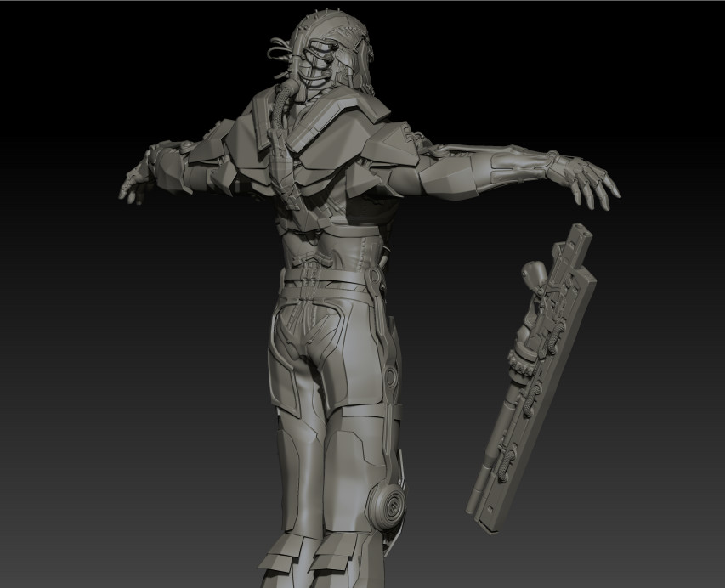Click the circular knee joint armor piece
725x588 pixels.
(x=388, y=506)
